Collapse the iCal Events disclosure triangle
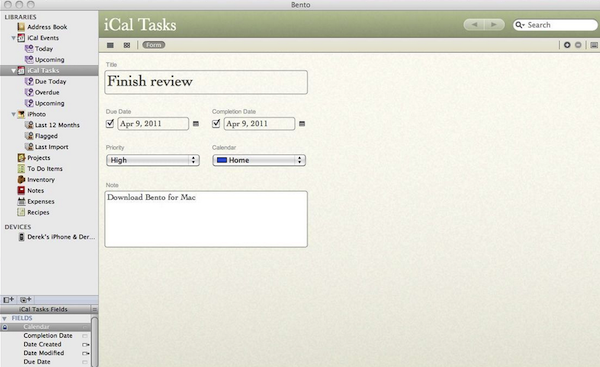The image size is (600, 367). 13,38
